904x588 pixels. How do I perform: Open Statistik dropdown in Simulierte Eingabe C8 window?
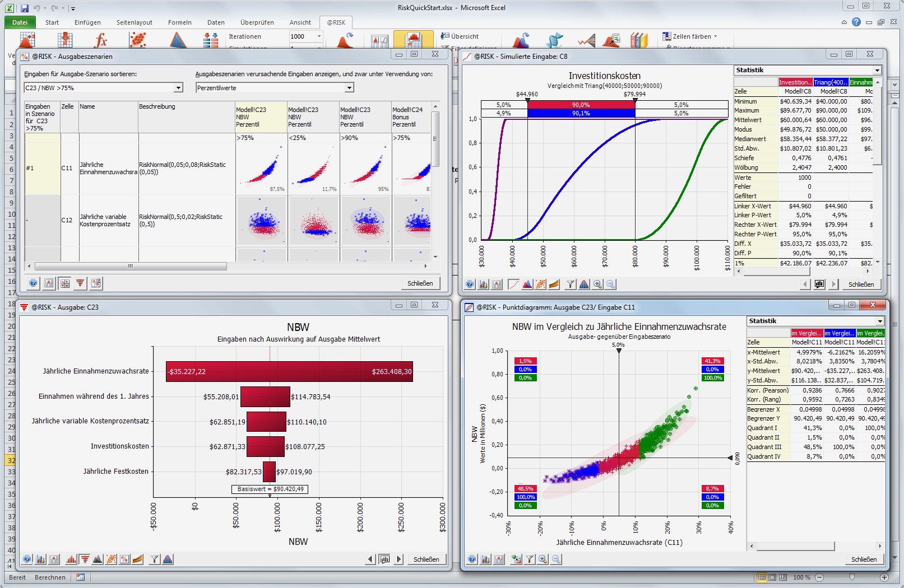[x=877, y=71]
